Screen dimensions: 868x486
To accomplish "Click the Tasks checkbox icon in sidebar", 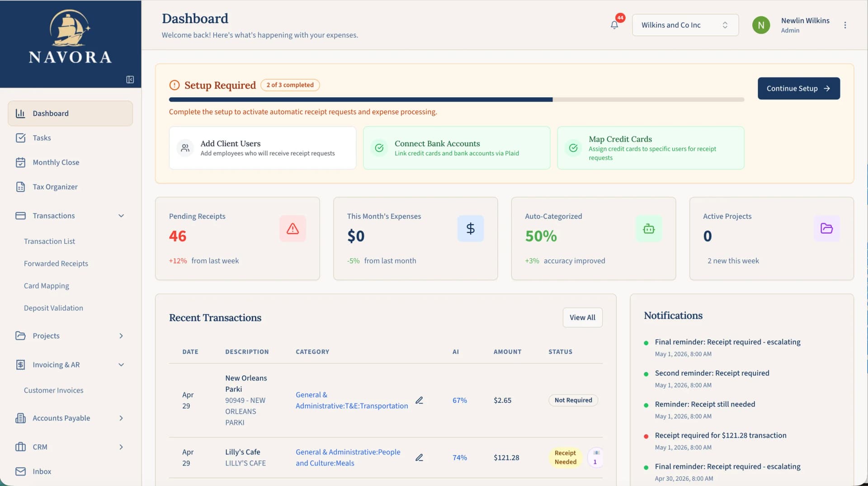I will (20, 138).
